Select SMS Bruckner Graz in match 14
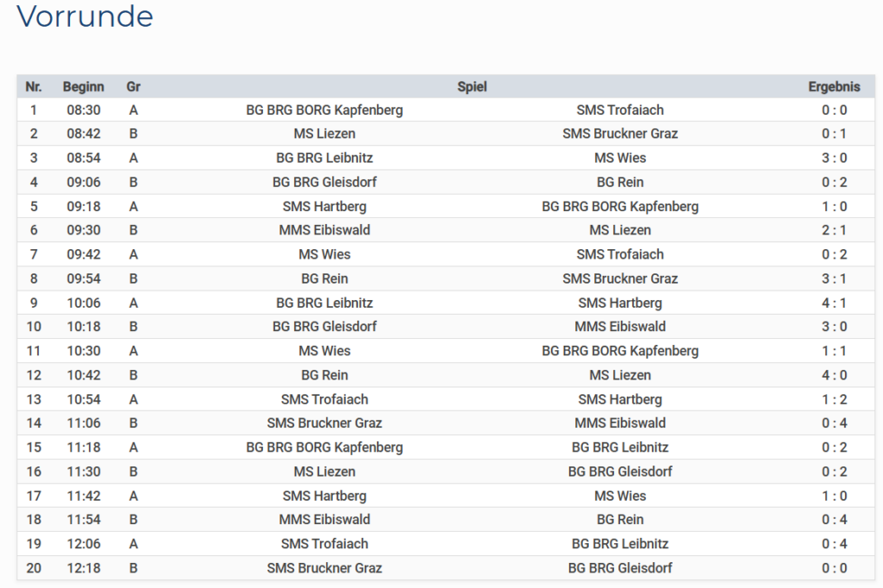 tap(324, 423)
